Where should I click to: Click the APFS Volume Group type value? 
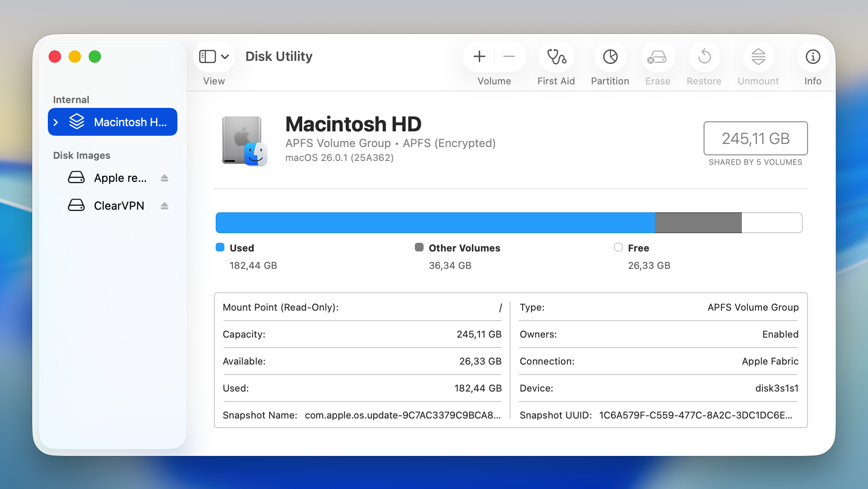[x=753, y=307]
